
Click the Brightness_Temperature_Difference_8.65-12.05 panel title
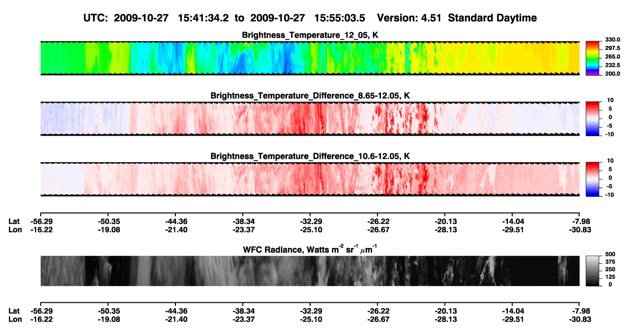(x=310, y=95)
